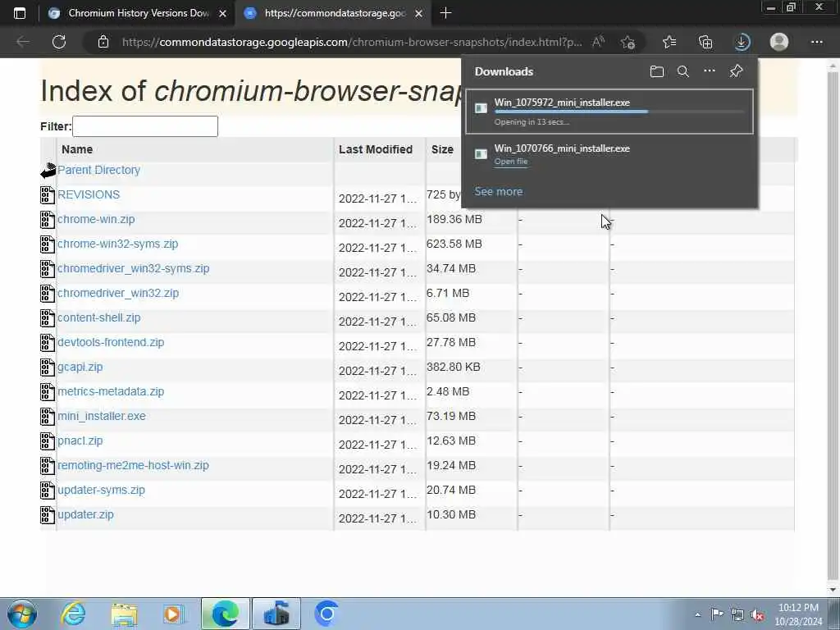
Task: Click metrics-metadata.zip link
Action: pos(111,391)
